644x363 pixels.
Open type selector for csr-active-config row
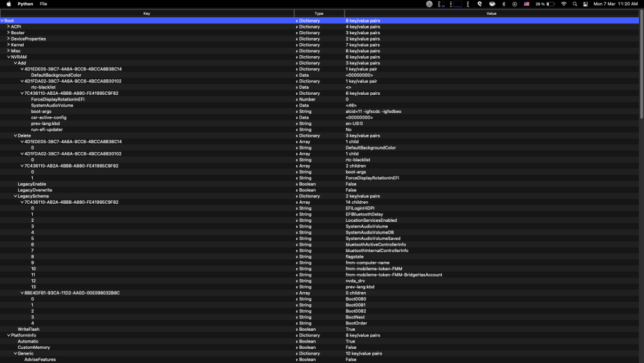click(297, 117)
